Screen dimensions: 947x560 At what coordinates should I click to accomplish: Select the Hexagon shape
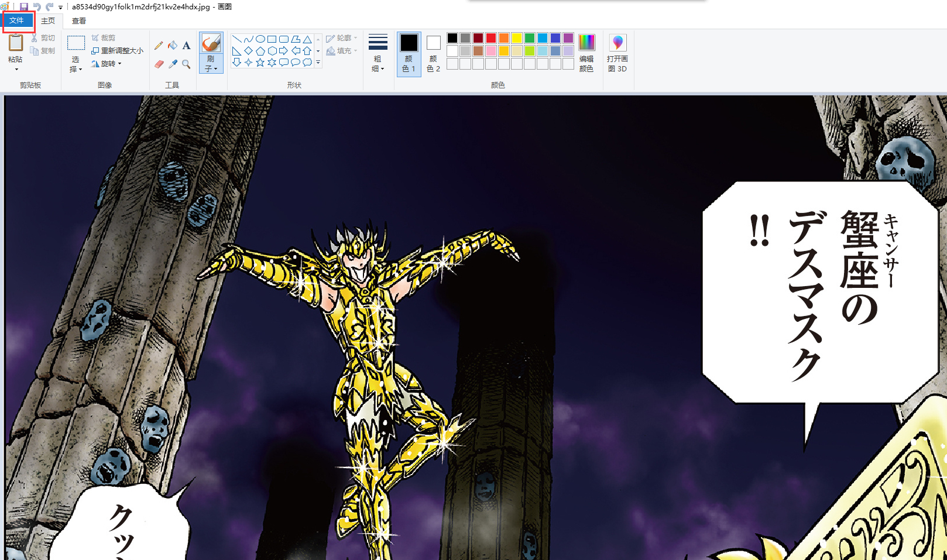click(272, 51)
